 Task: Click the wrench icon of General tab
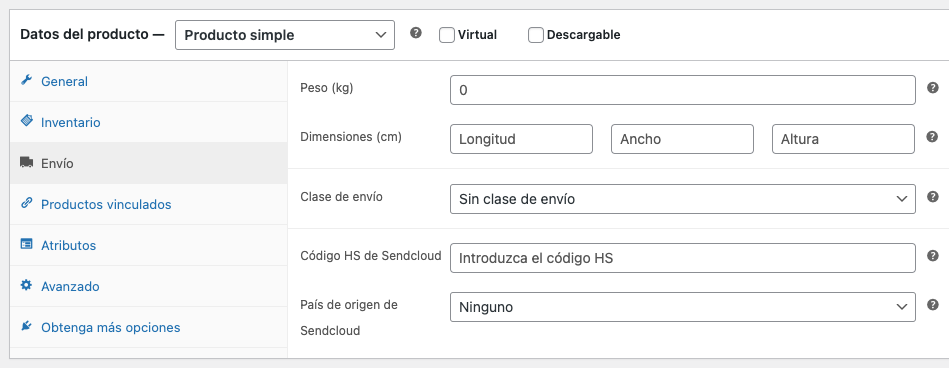(26, 80)
